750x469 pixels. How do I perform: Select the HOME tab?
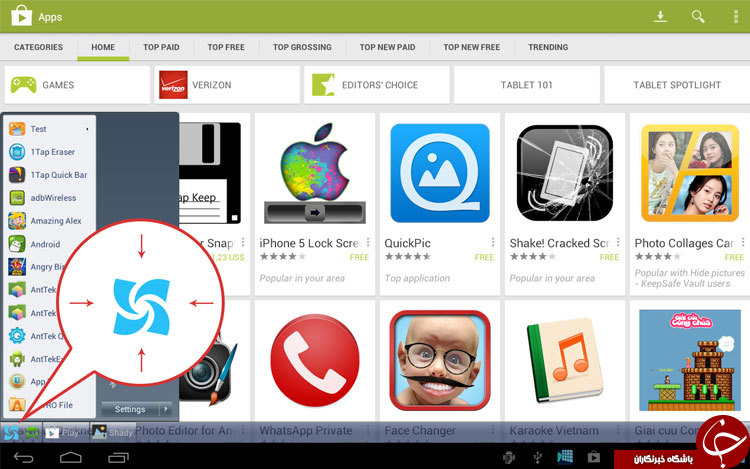[x=103, y=47]
